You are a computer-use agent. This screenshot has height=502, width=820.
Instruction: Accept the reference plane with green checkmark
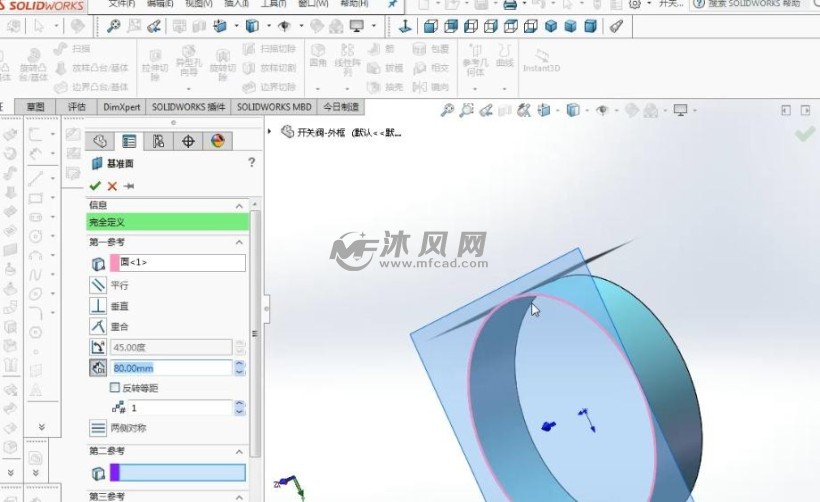[x=95, y=186]
